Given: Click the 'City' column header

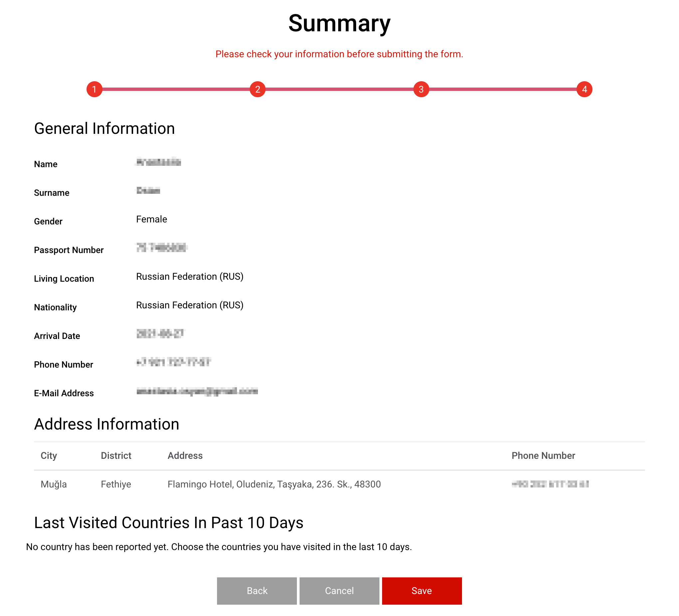Looking at the screenshot, I should pos(49,456).
